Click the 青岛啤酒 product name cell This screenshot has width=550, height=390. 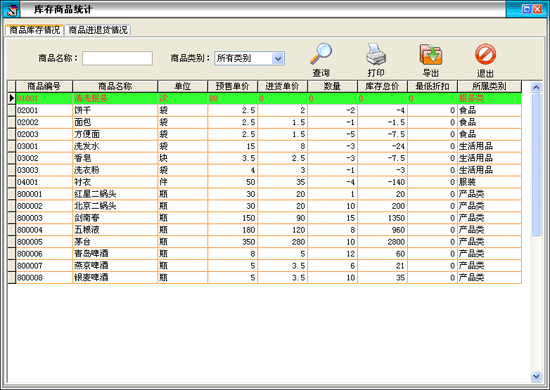click(115, 254)
